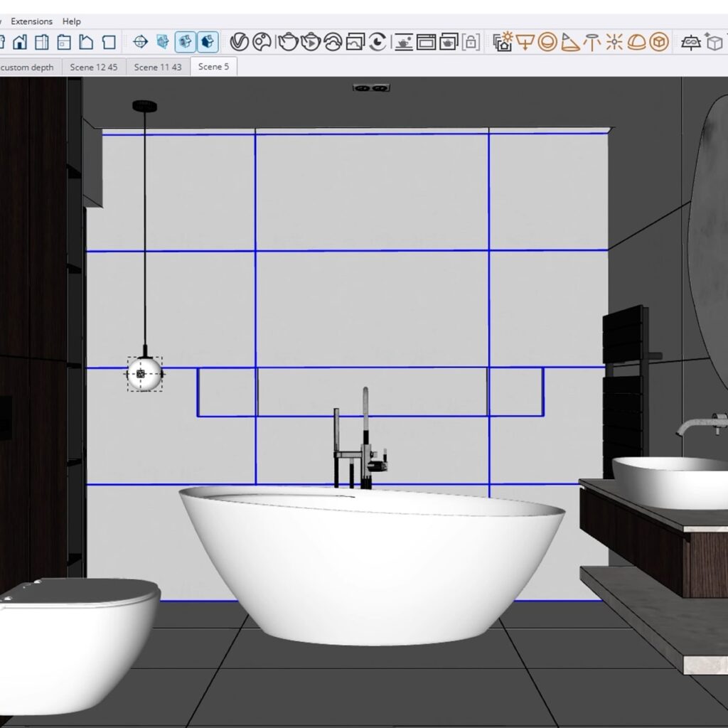Image resolution: width=728 pixels, height=728 pixels.
Task: Open the Extensions menu
Action: 31,21
